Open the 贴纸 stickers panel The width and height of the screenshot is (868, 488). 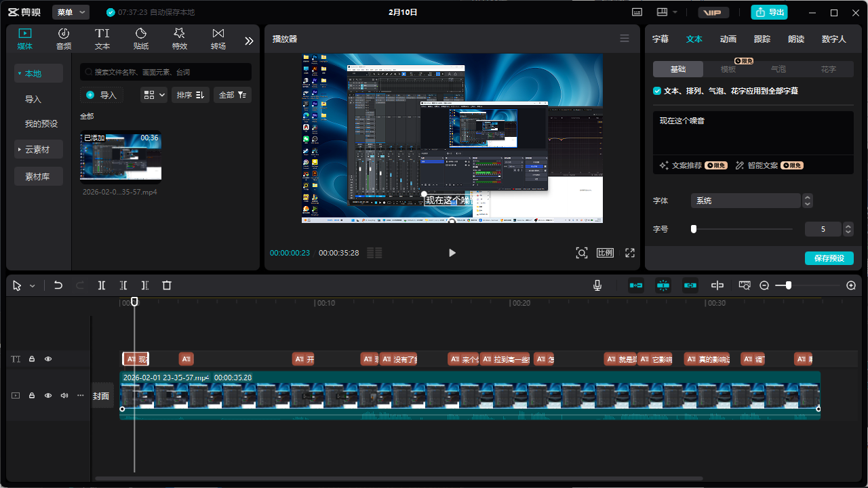[141, 39]
